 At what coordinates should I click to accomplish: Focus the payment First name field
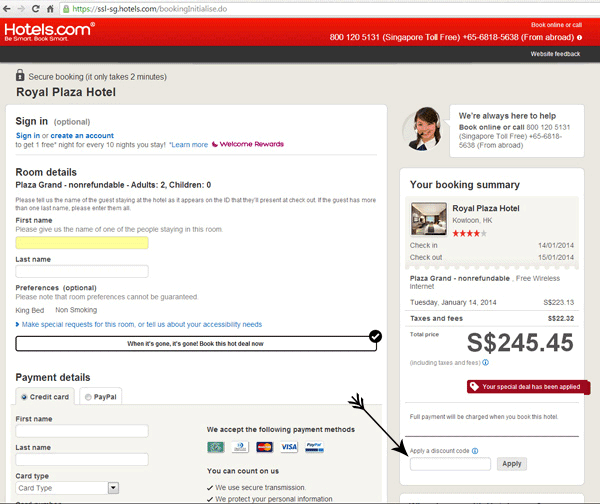[82, 431]
